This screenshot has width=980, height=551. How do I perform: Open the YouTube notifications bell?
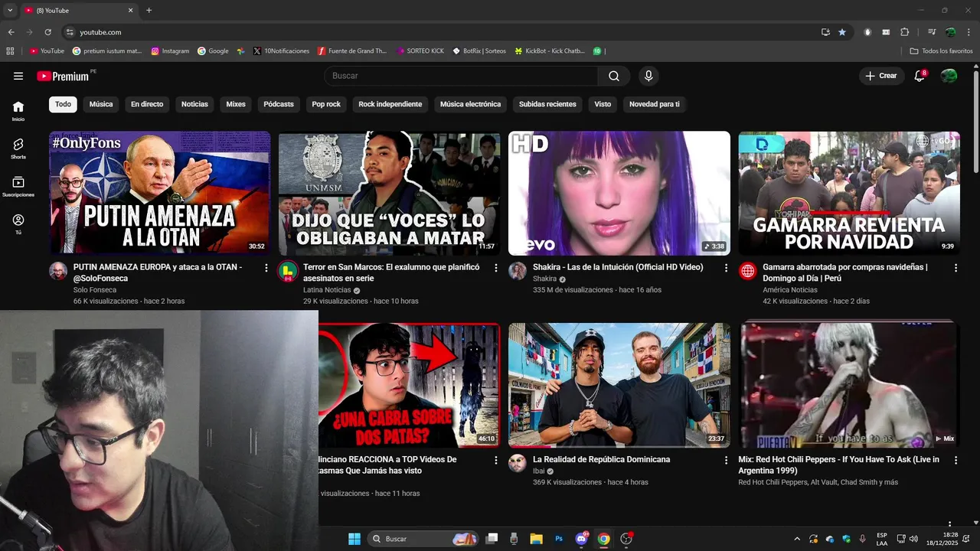(920, 76)
